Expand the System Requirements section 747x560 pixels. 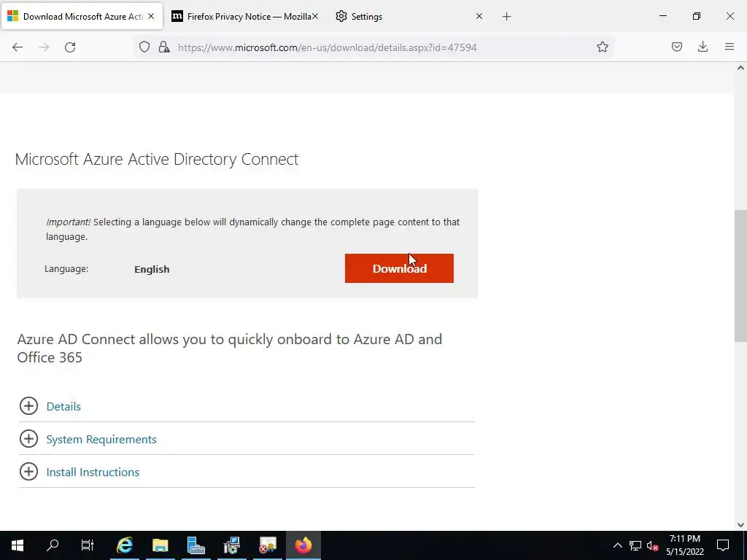28,439
